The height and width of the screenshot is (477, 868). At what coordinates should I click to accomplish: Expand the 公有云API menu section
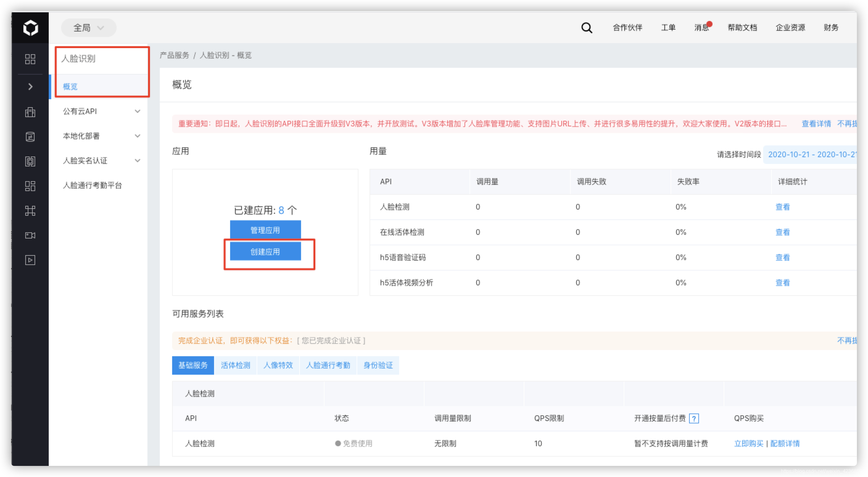pos(79,111)
